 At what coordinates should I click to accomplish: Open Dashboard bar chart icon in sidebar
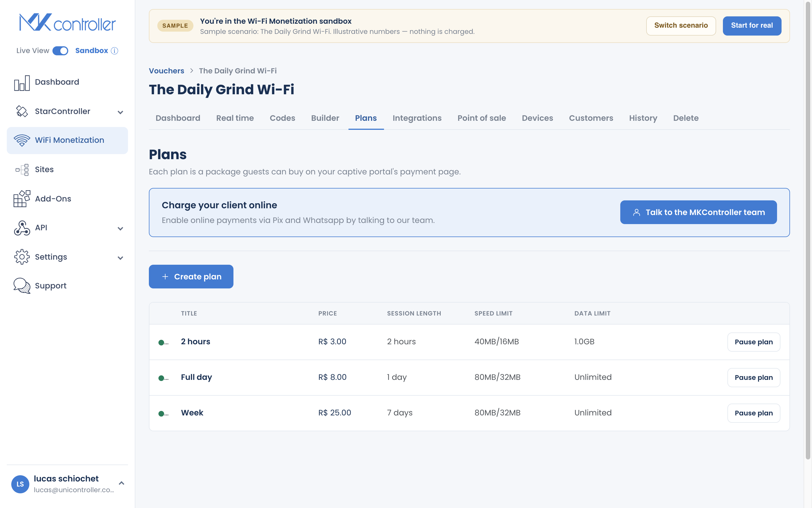[22, 83]
